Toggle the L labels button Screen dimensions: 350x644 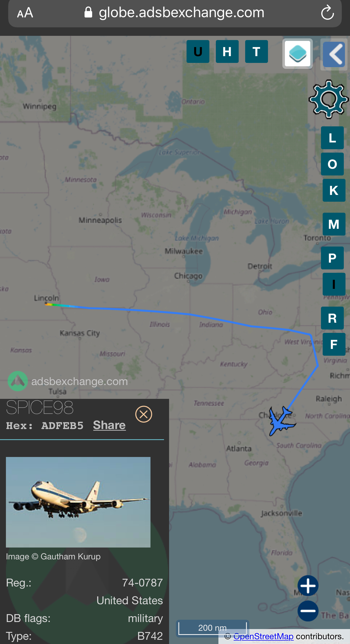tap(333, 138)
